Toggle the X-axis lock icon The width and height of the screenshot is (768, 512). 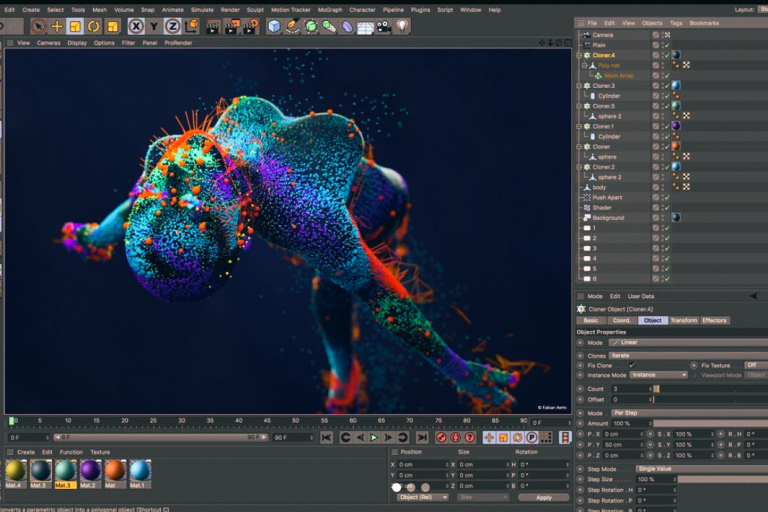point(136,26)
